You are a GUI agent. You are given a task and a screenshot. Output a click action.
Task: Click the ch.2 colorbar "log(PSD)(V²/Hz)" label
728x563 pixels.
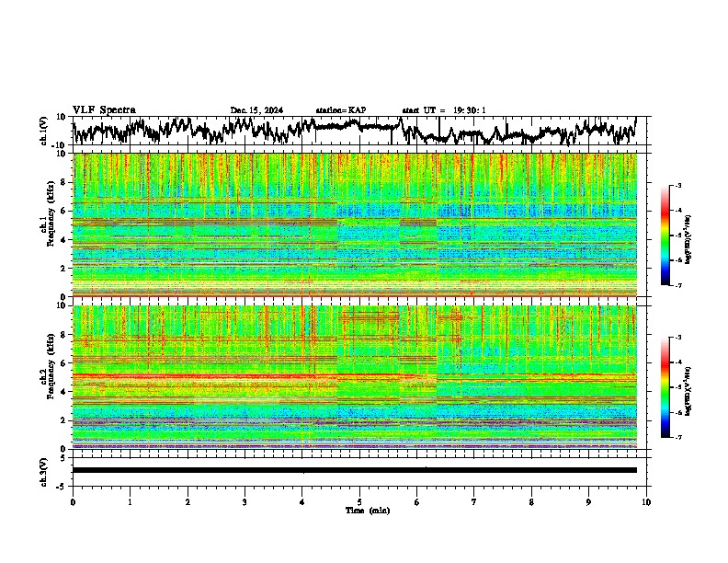pos(688,391)
